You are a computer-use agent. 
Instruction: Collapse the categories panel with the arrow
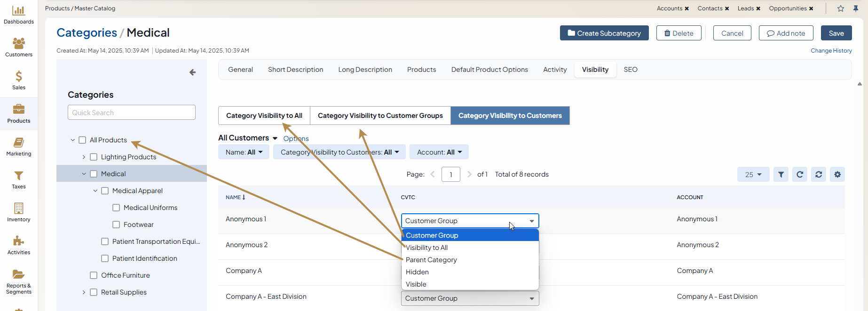click(x=192, y=72)
